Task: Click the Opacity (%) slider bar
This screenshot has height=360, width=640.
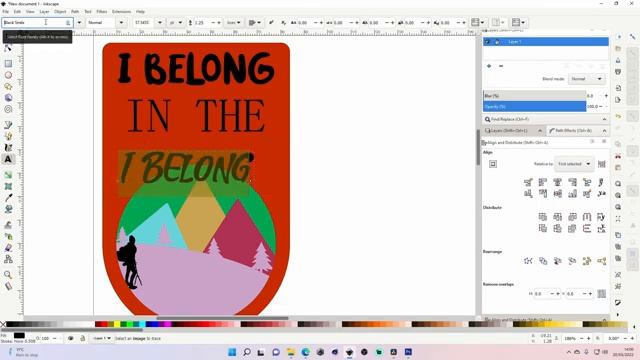Action: click(x=535, y=107)
